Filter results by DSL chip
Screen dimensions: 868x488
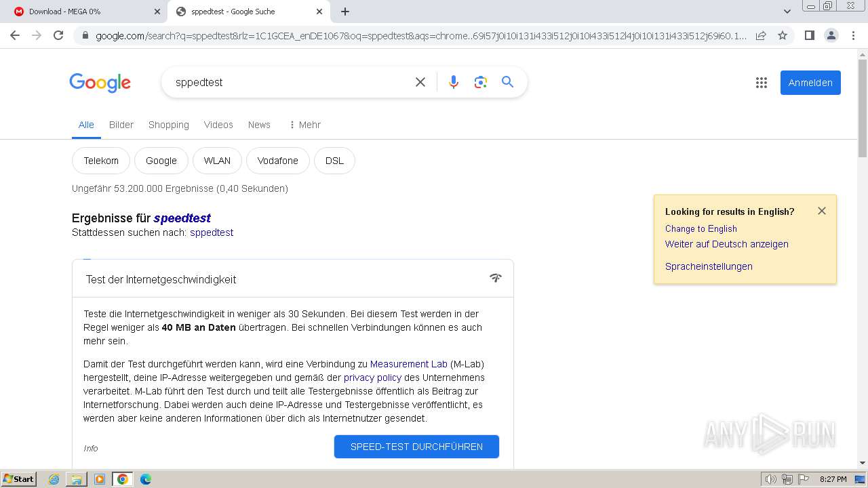tap(334, 161)
